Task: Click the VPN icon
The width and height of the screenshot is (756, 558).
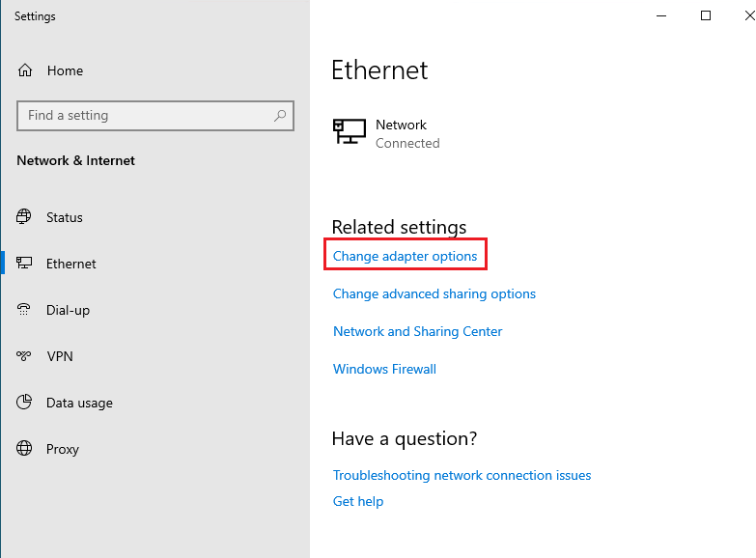Action: coord(24,356)
